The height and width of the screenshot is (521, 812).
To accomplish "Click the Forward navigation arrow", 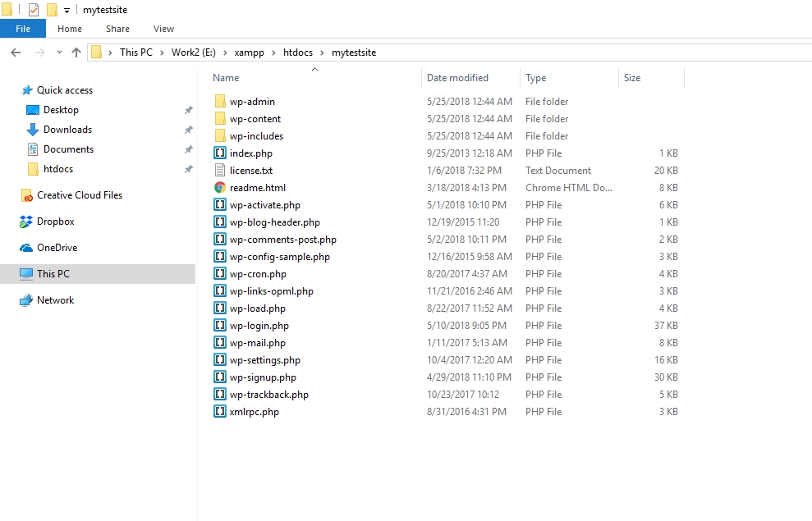I will point(40,53).
